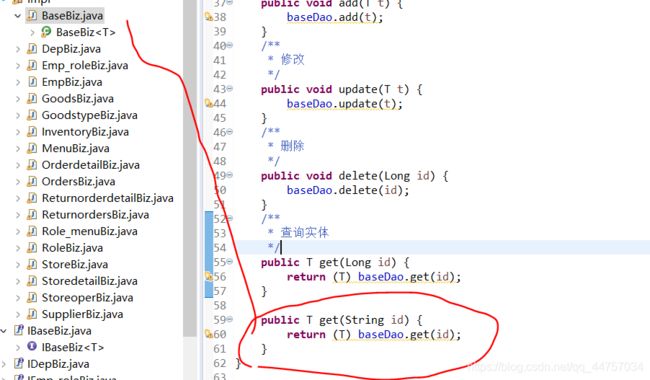The image size is (650, 380).
Task: Select BaseBiz.java in the package tree
Action: pos(72,16)
